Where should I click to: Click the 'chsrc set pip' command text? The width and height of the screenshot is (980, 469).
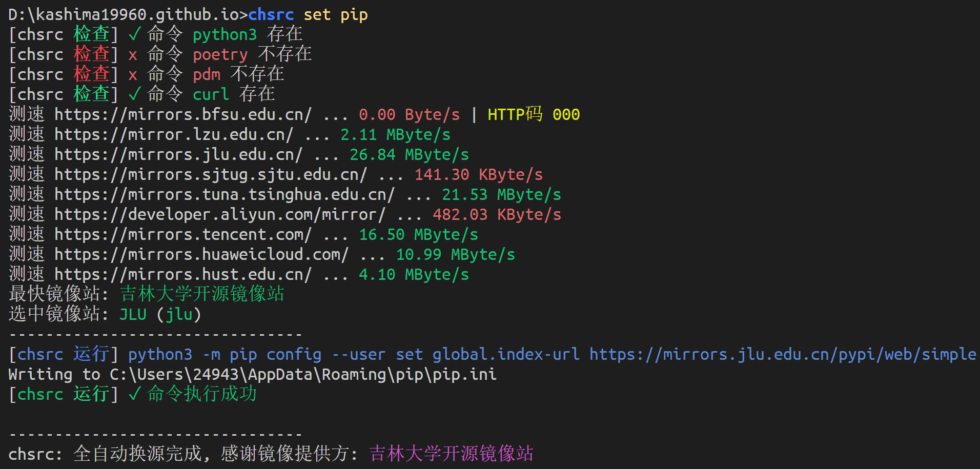(x=308, y=14)
